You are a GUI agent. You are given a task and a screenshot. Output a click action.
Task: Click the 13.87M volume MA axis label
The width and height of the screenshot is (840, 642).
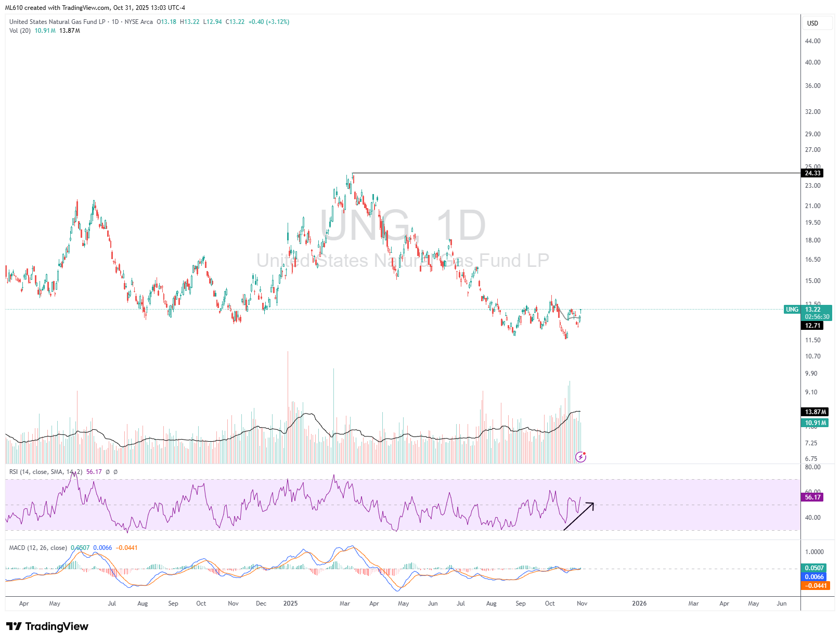point(816,412)
